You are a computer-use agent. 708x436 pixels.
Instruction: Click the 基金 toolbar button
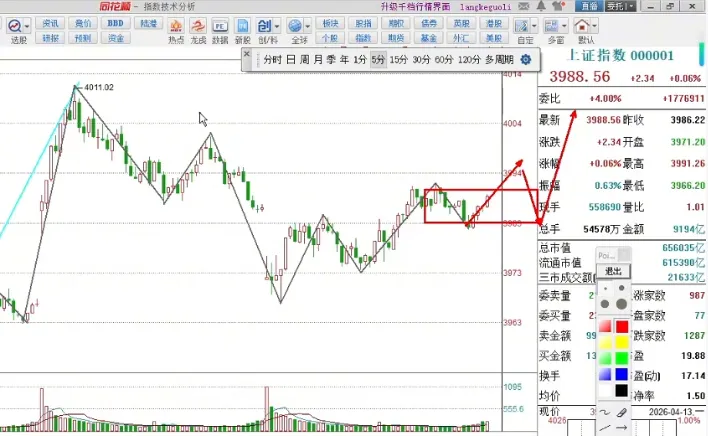coord(429,38)
